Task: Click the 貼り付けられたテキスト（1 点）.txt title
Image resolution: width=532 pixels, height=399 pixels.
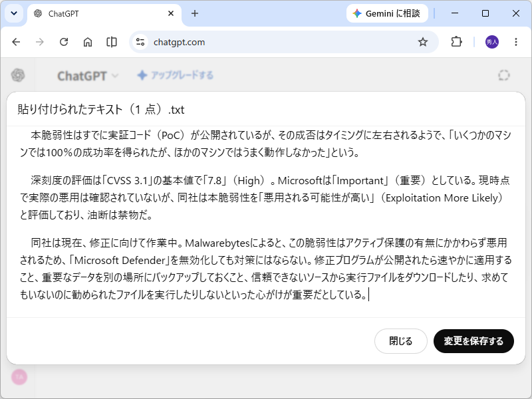Action: (101, 110)
